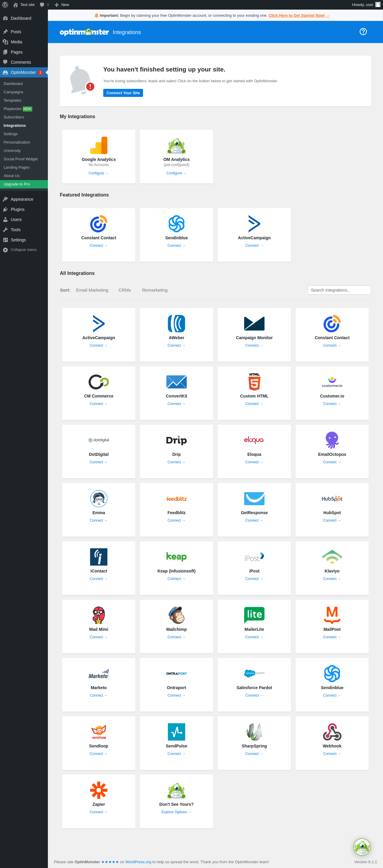Open Test site in admin bar
This screenshot has height=868, width=383.
pyautogui.click(x=24, y=5)
